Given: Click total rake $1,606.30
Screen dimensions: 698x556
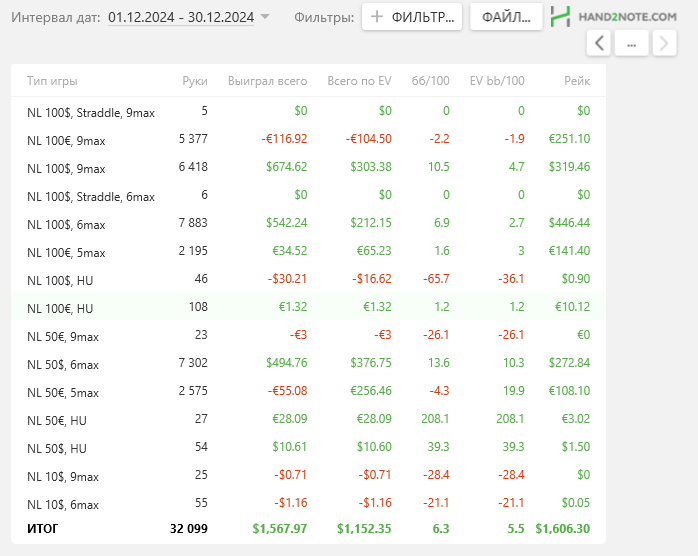Looking at the screenshot, I should click(563, 529).
